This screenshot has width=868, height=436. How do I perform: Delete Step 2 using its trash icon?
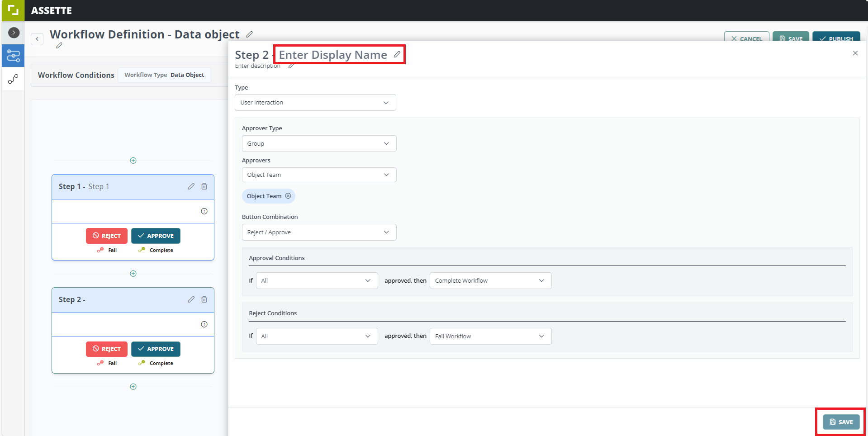click(204, 299)
